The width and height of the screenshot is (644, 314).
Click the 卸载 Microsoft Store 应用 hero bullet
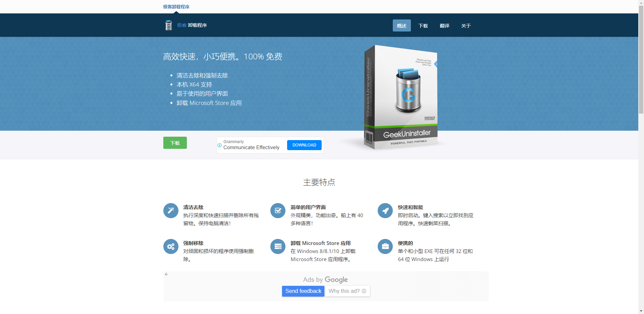pos(209,103)
